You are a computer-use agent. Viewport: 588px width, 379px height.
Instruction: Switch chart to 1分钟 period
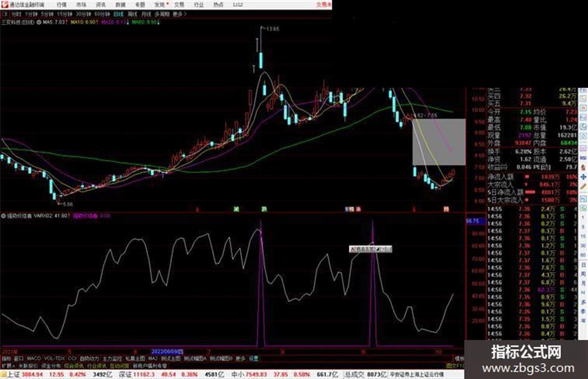31,14
